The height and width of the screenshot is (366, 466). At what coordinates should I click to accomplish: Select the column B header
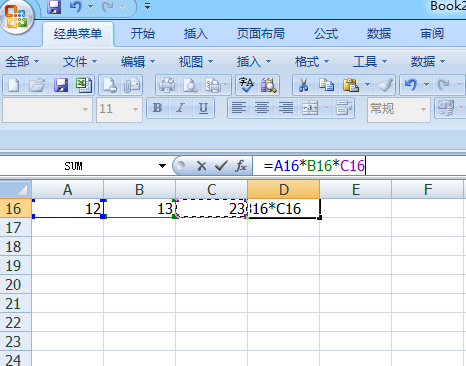coord(139,189)
